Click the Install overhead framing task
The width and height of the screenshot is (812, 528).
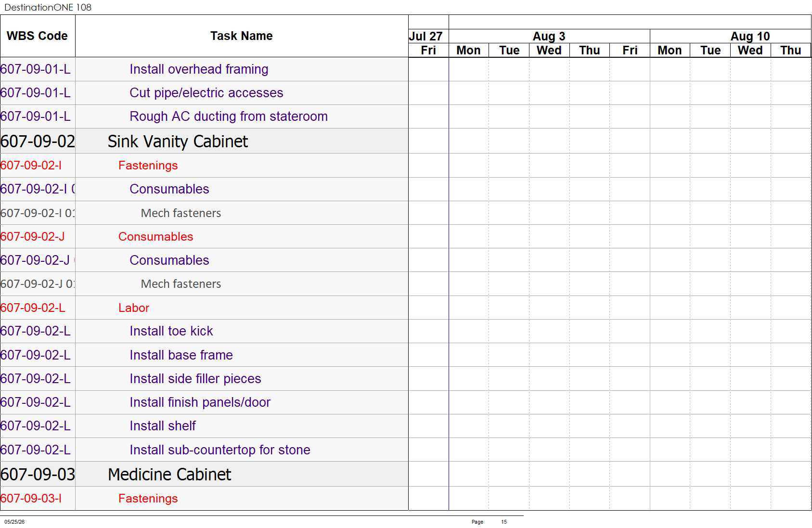pos(199,69)
